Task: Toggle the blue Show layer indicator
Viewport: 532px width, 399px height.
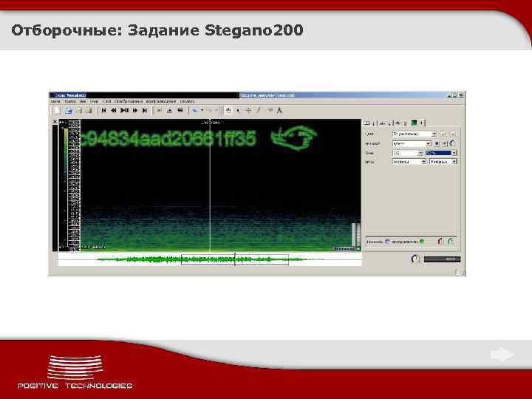Action: pos(387,242)
